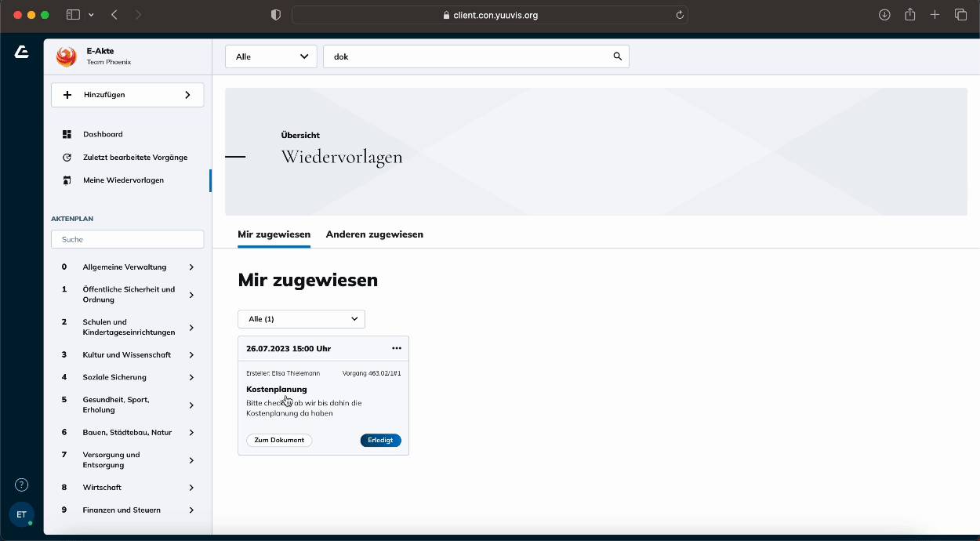The width and height of the screenshot is (980, 541).
Task: Click the Zum Dokument button
Action: pyautogui.click(x=279, y=440)
